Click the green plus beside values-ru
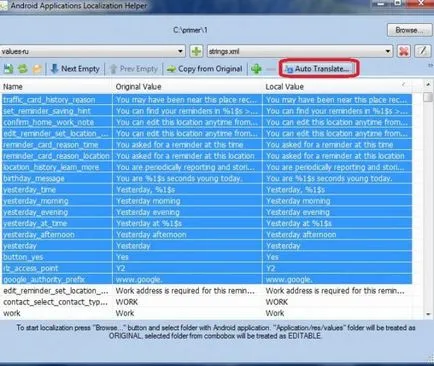This screenshot has height=366, width=434. 196,51
